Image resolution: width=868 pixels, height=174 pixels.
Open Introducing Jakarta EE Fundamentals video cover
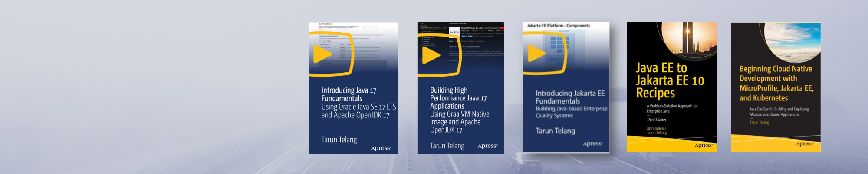[x=566, y=87]
